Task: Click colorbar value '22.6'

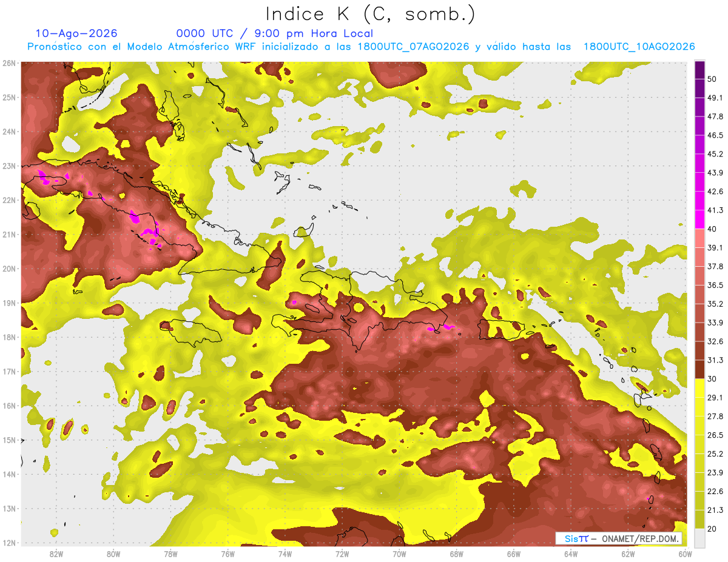Action: point(715,491)
